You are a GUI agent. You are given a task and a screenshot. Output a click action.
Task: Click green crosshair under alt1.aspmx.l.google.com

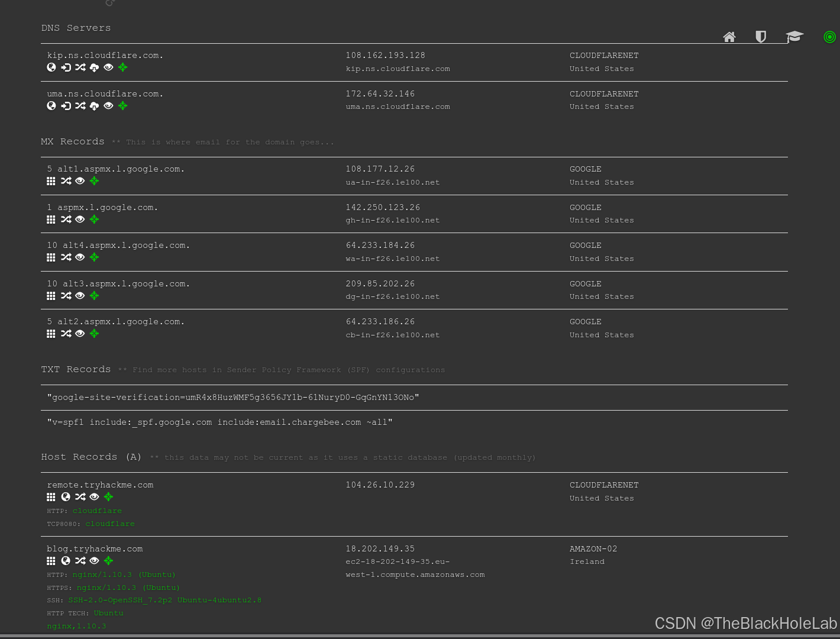coord(94,181)
